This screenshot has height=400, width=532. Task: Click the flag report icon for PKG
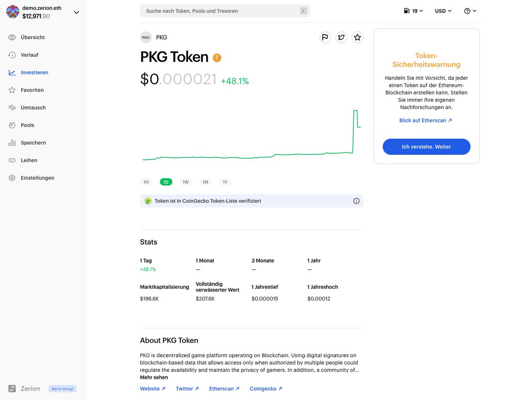(x=325, y=37)
